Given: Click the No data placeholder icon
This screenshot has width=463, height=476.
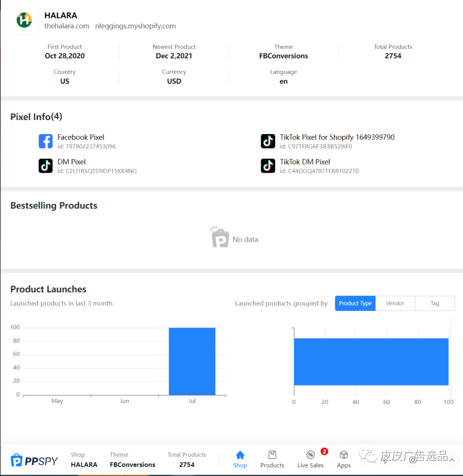Looking at the screenshot, I should tap(220, 237).
